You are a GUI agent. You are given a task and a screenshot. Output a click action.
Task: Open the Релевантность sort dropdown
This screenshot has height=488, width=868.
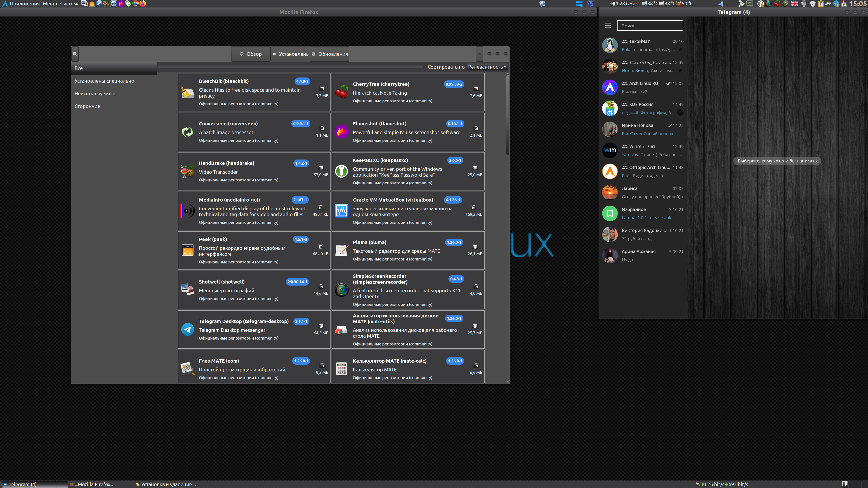[487, 67]
